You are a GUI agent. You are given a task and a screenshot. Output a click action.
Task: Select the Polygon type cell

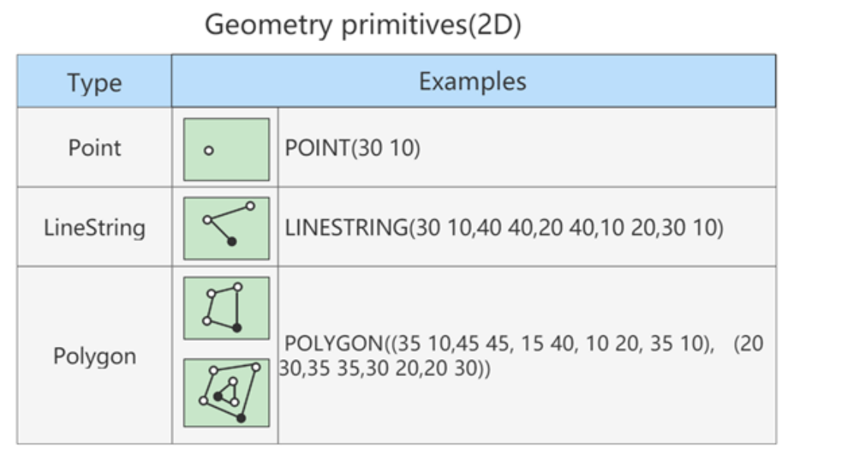point(95,355)
